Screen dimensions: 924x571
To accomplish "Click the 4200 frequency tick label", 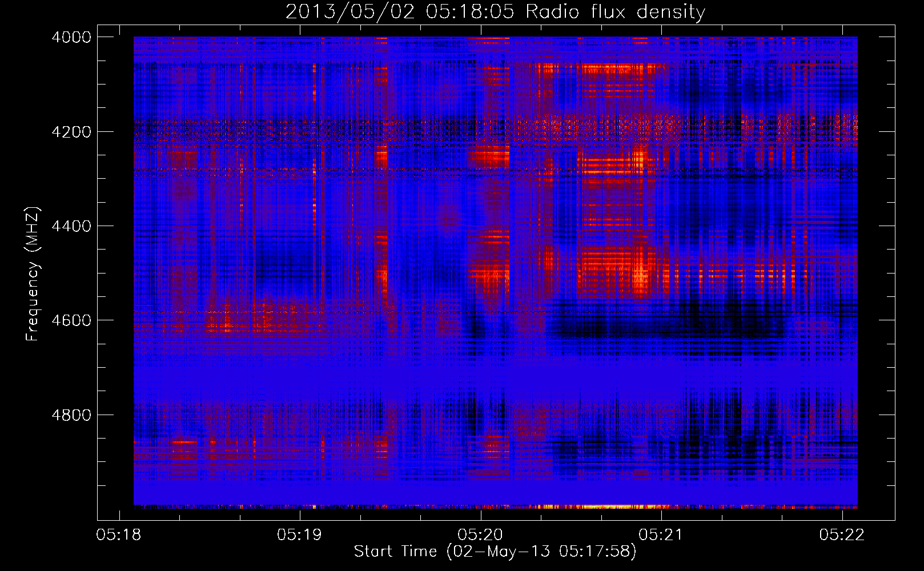I will (x=71, y=132).
